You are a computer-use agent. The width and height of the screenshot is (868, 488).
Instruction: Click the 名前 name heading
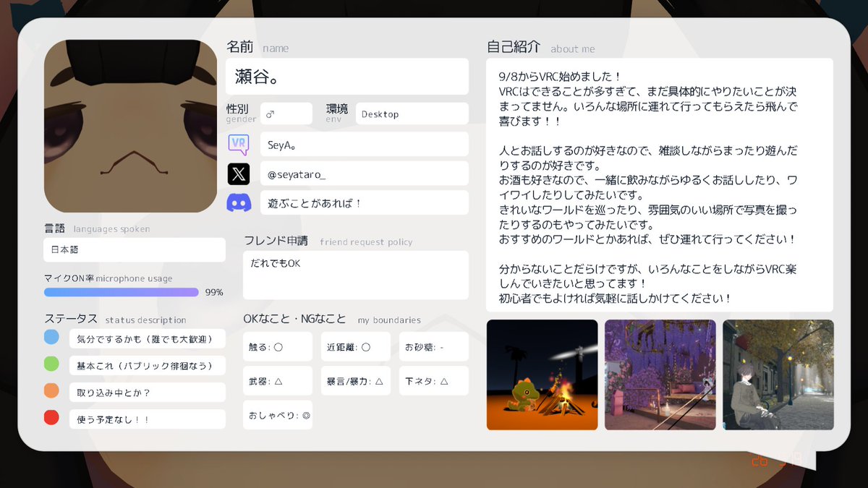tap(258, 48)
